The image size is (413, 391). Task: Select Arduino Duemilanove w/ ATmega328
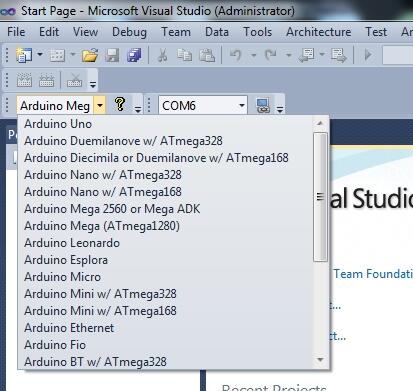(x=165, y=141)
